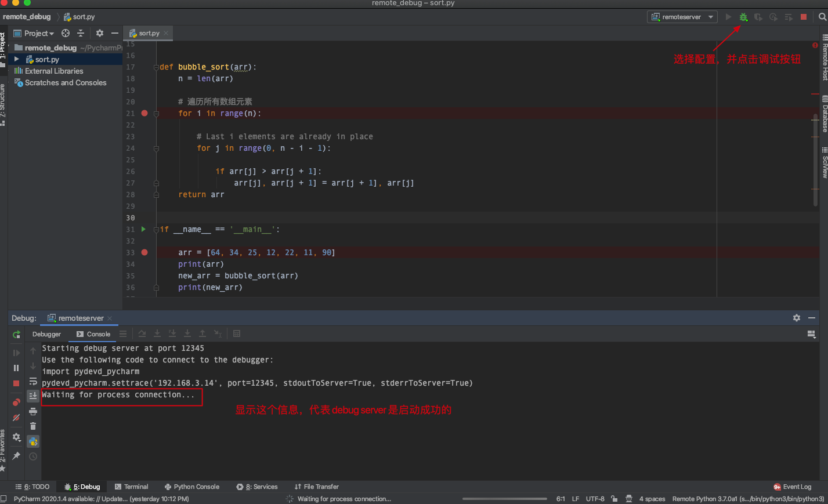Clear console with trash icon

coord(33,426)
